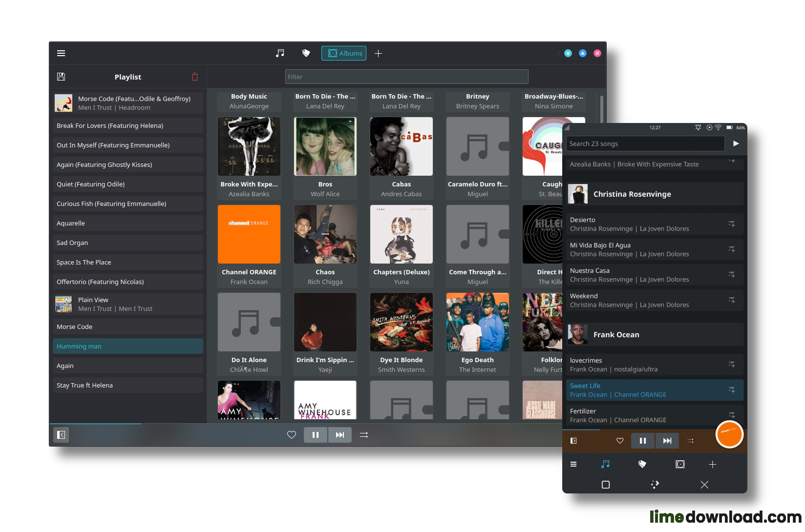
Task: Pause playback in desktop player
Action: point(316,435)
